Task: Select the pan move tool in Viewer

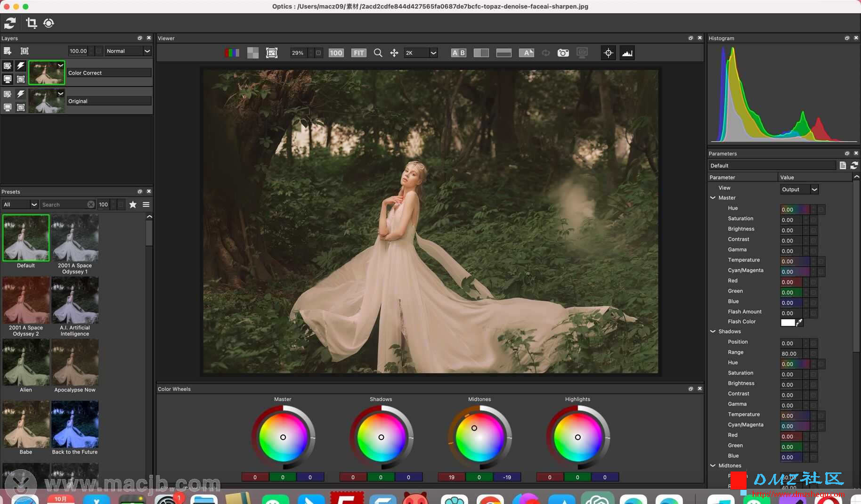Action: point(394,53)
